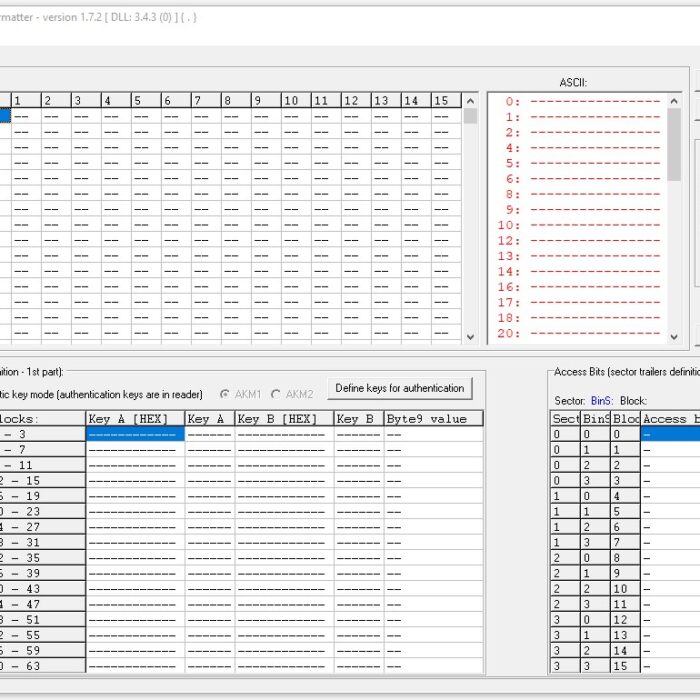The image size is (700, 700).
Task: Click the ASCII panel scroll down arrow
Action: click(674, 337)
